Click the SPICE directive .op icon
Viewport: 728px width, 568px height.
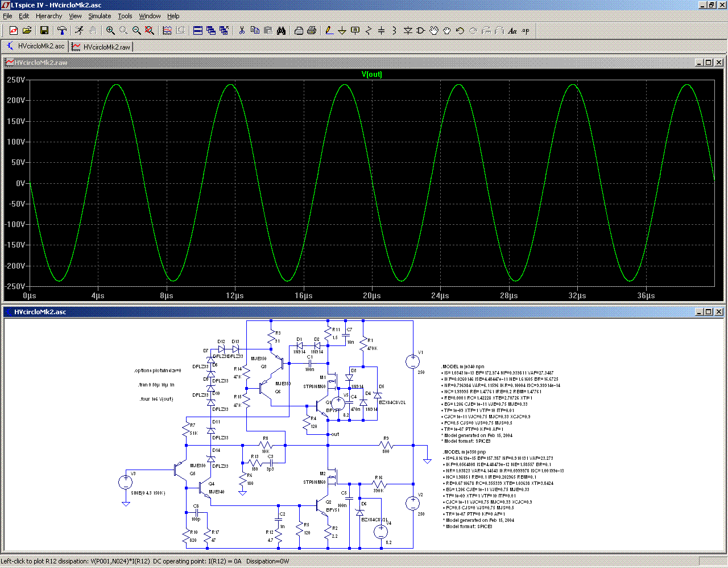click(x=526, y=31)
